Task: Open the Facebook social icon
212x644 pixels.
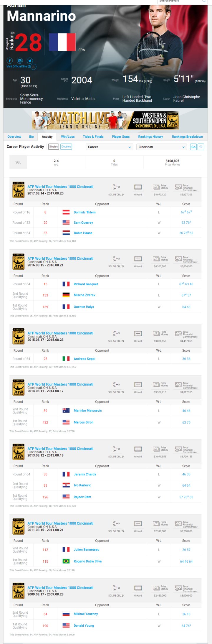Action: [x=10, y=61]
